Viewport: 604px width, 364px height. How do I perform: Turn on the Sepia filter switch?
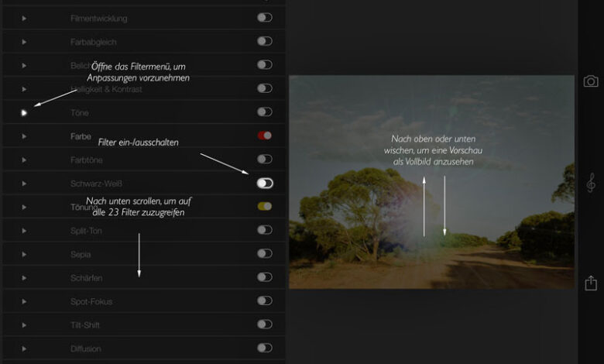[x=265, y=253]
